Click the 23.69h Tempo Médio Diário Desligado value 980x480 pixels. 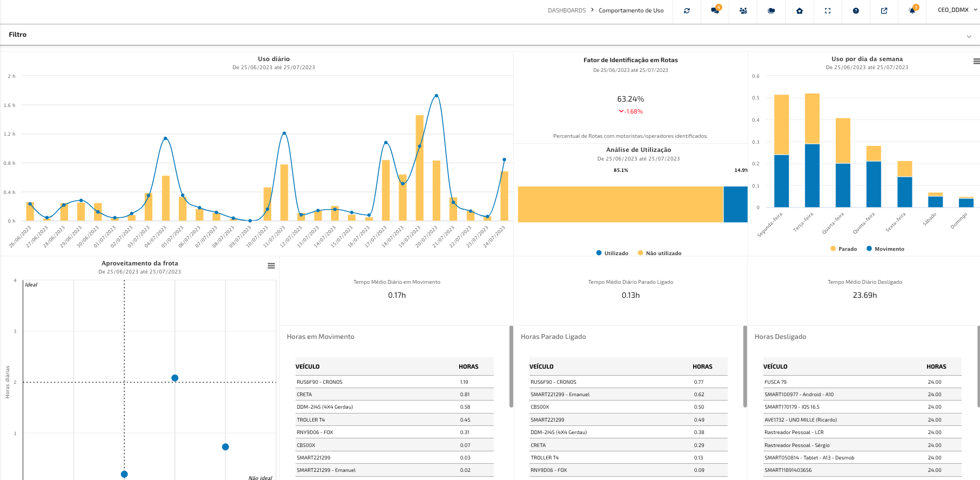pos(865,295)
